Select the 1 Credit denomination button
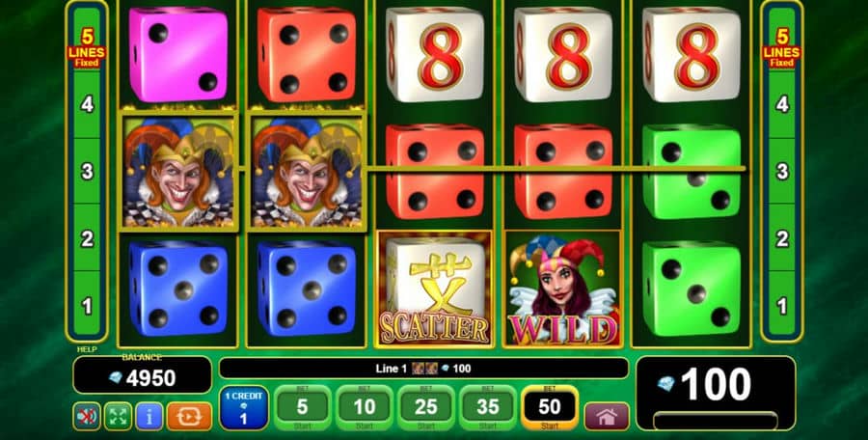This screenshot has width=868, height=440. tap(244, 408)
